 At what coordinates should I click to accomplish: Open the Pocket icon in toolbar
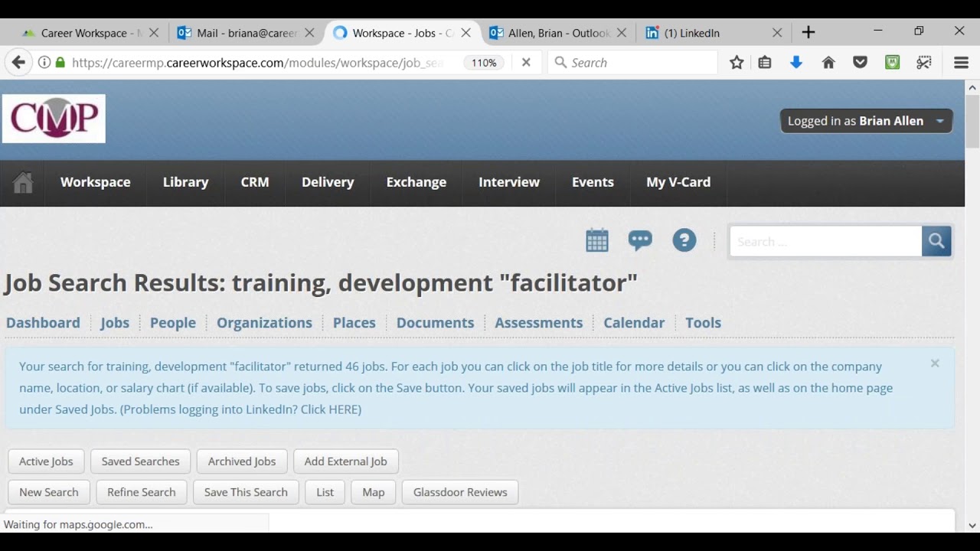click(x=861, y=63)
